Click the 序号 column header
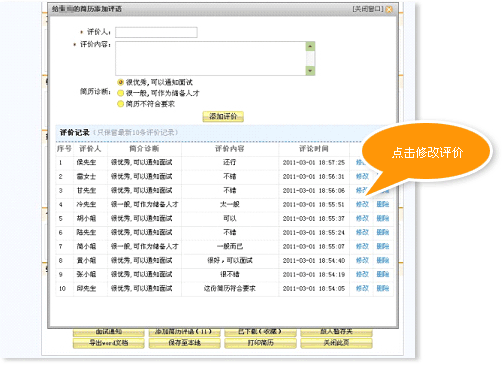 64,149
